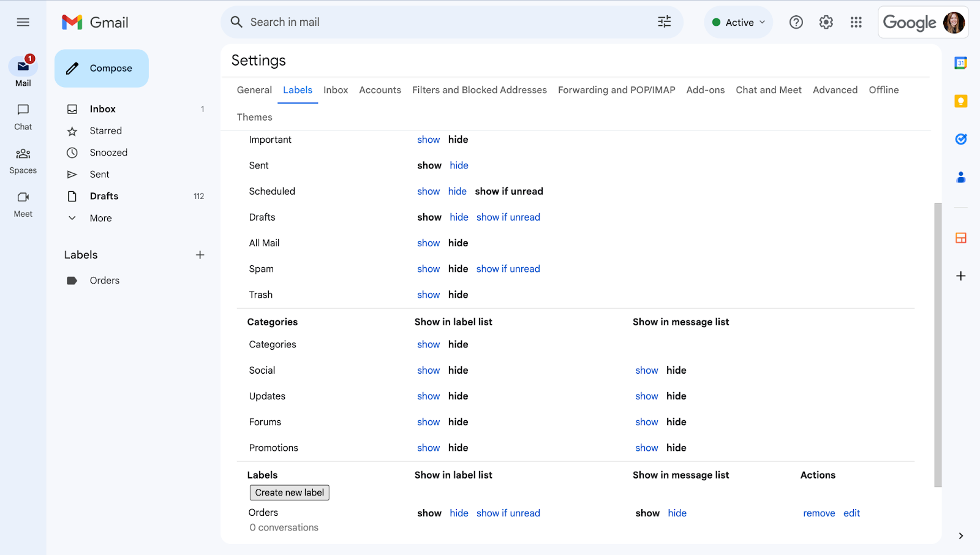Viewport: 980px width, 555px height.
Task: Set Drafts to show if unread
Action: pyautogui.click(x=508, y=217)
